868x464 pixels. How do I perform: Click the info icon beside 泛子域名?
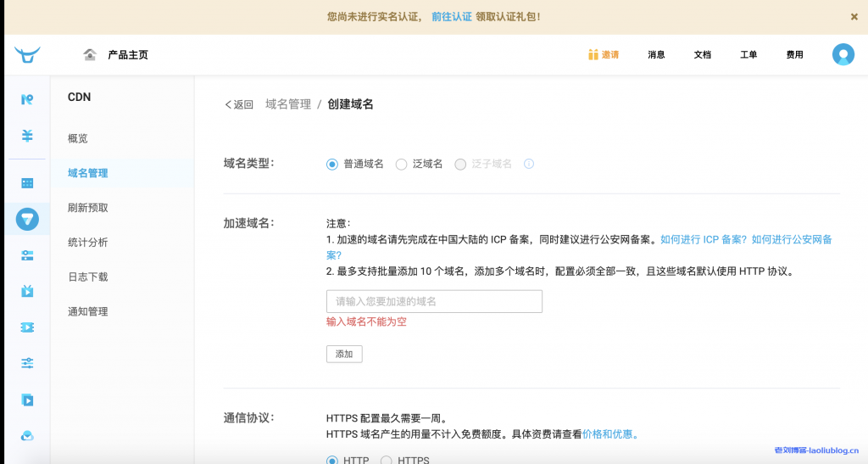529,164
